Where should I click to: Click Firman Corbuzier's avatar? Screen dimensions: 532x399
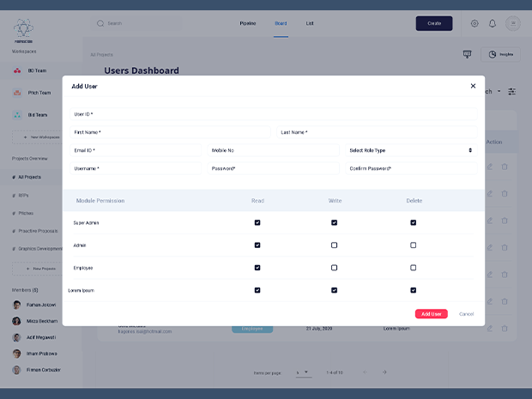point(16,370)
